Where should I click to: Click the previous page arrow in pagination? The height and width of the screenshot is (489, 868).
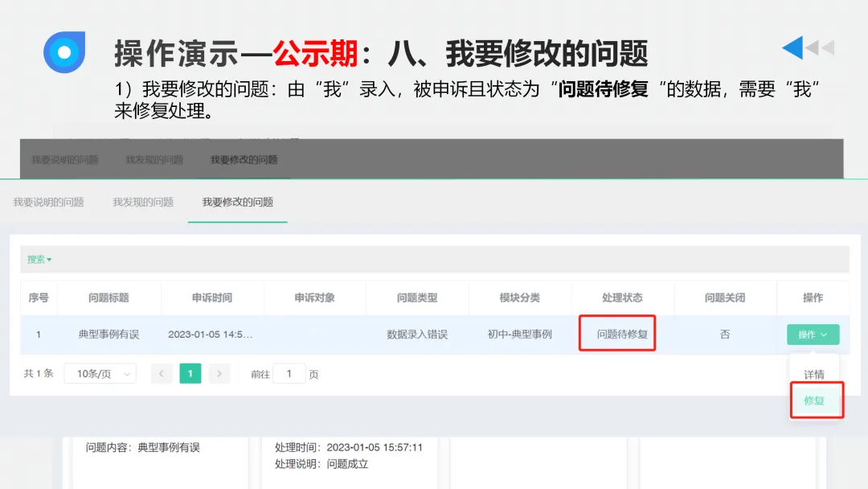161,373
